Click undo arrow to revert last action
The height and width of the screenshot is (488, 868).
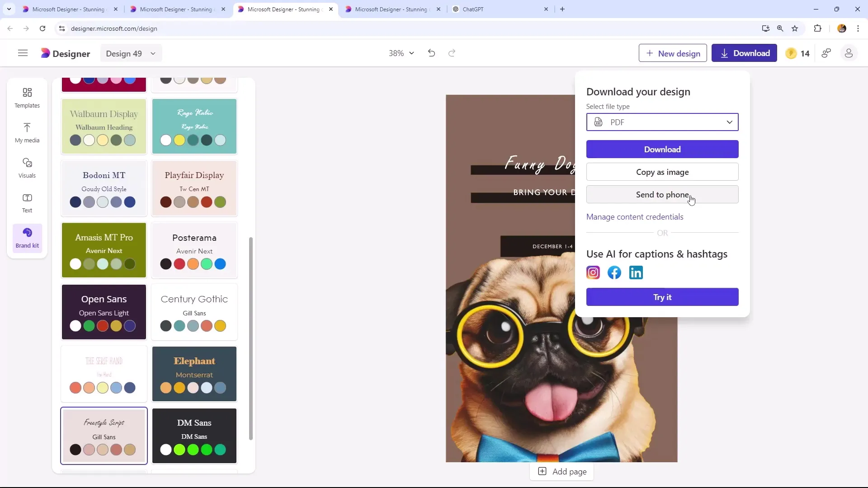431,53
